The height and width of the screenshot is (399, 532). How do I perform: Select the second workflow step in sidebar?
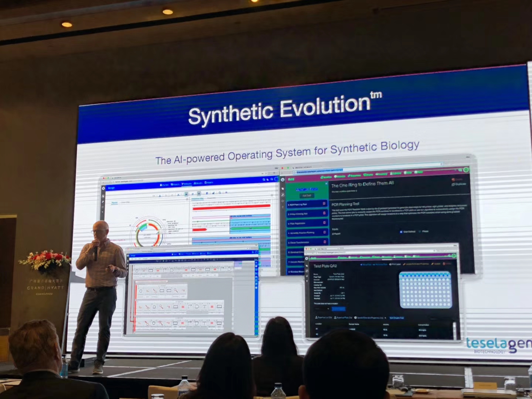(x=306, y=214)
